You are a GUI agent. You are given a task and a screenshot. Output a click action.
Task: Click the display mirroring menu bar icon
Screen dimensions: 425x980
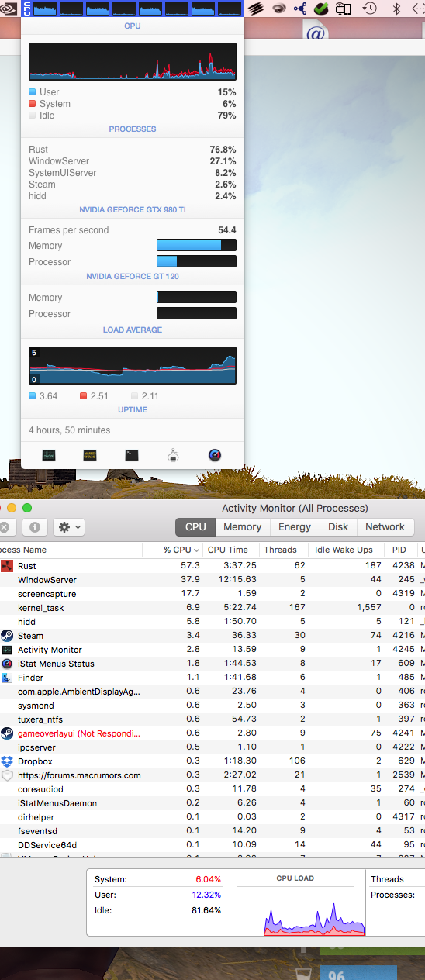point(344,9)
